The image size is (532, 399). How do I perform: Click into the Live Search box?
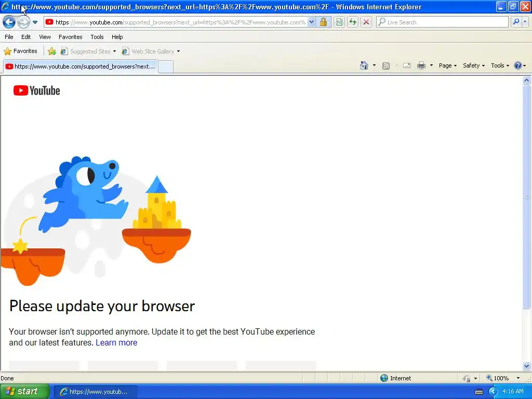[442, 22]
